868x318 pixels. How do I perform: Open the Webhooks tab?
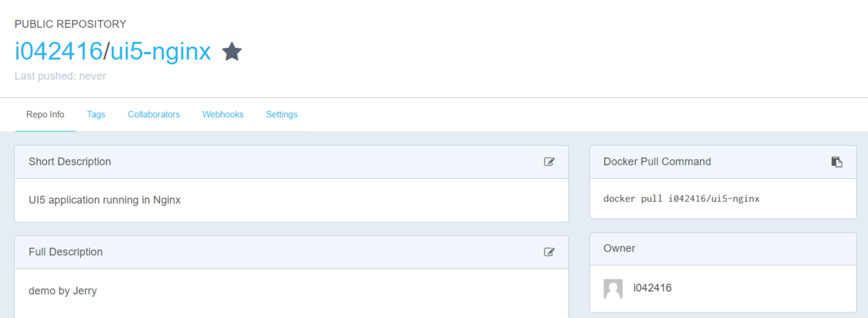coord(223,115)
